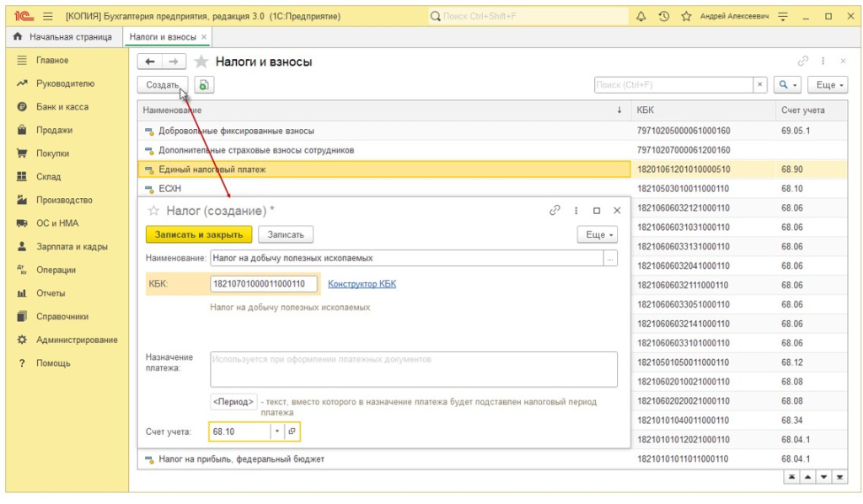
Task: Click the favorites star in the title bar
Action: click(x=686, y=16)
